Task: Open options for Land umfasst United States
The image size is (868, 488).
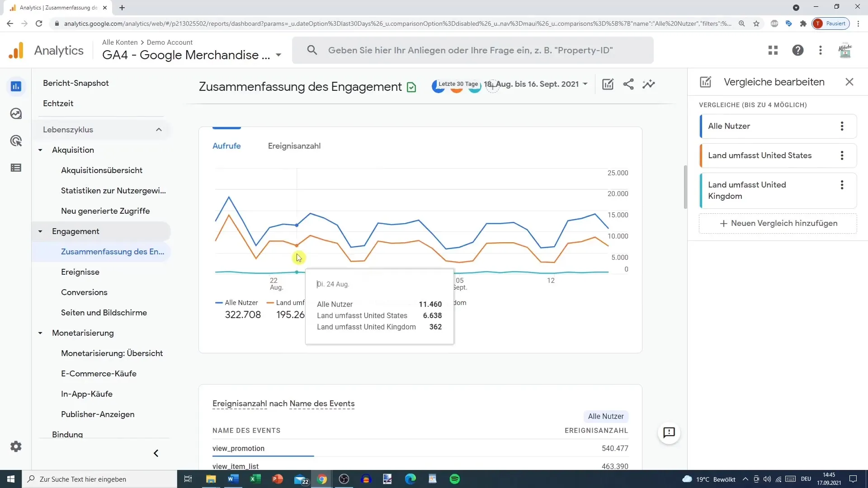Action: point(842,155)
